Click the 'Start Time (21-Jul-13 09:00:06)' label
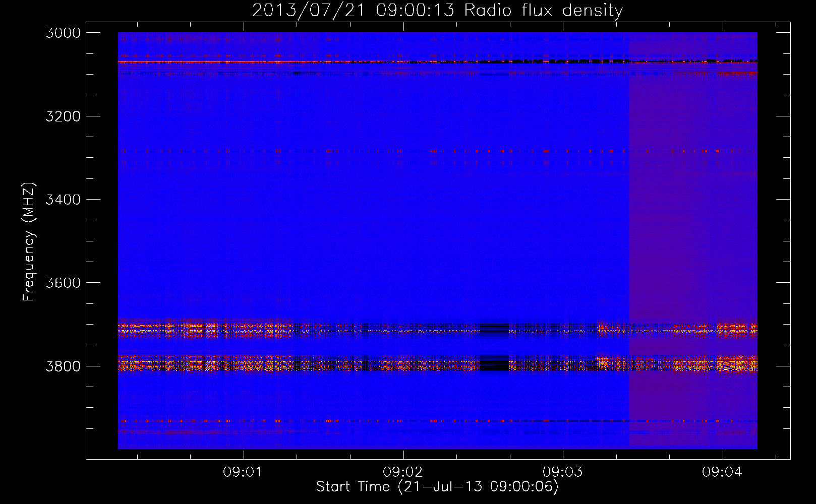816x504 pixels. 437,487
